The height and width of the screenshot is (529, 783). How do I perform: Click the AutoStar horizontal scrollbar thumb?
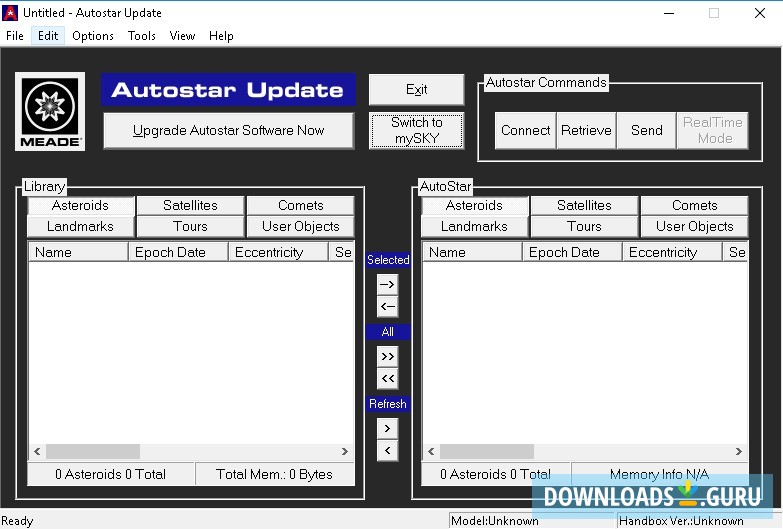487,452
